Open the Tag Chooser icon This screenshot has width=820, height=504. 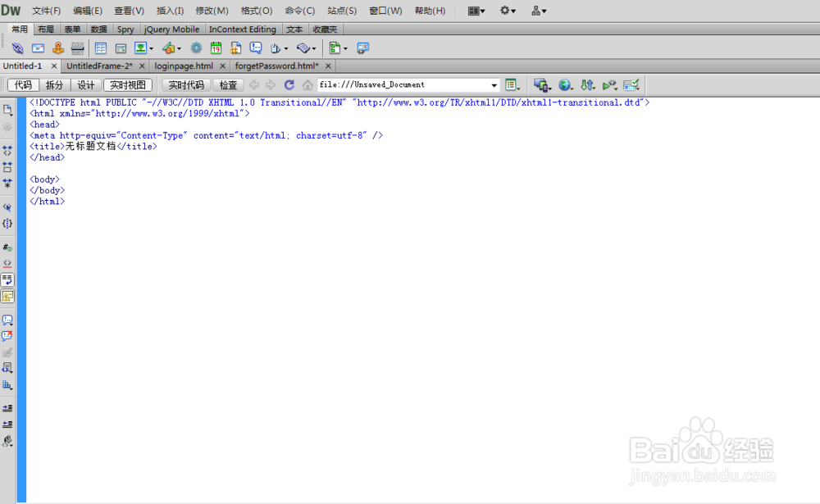(x=362, y=48)
